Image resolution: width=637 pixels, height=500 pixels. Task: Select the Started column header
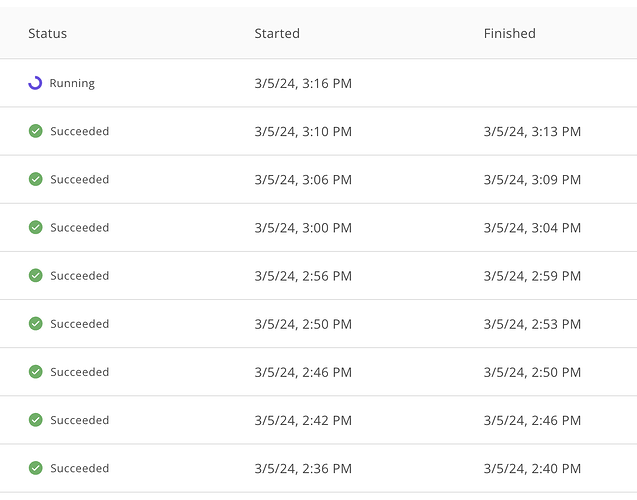(x=277, y=33)
